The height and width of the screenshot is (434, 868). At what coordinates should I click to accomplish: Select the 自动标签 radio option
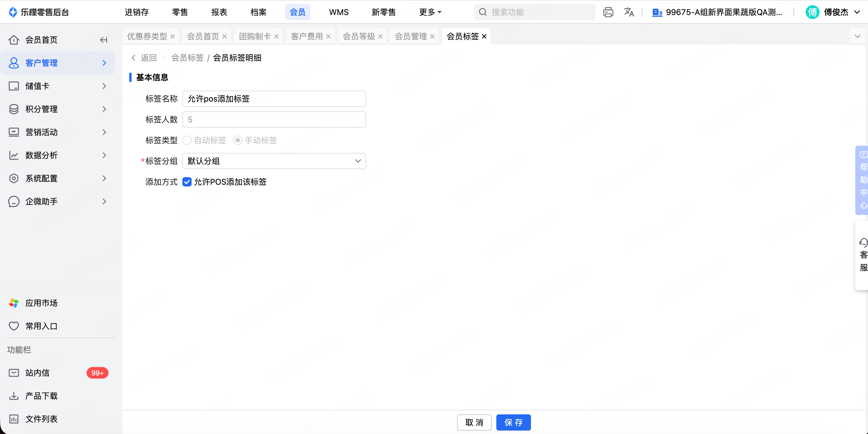[187, 140]
